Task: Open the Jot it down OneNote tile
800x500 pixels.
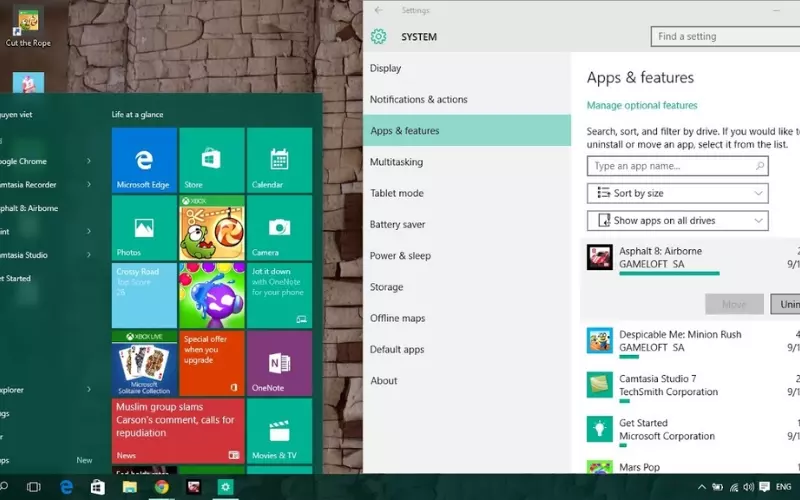Action: [280, 295]
